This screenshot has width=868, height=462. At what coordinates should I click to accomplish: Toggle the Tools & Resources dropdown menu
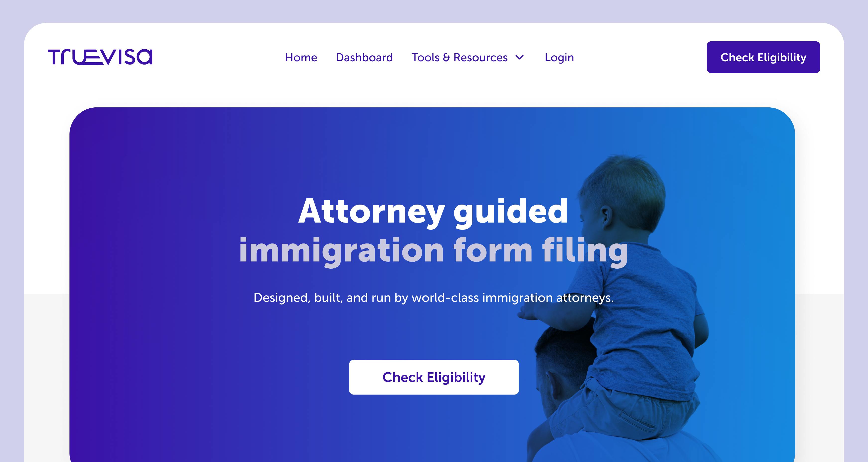tap(468, 57)
